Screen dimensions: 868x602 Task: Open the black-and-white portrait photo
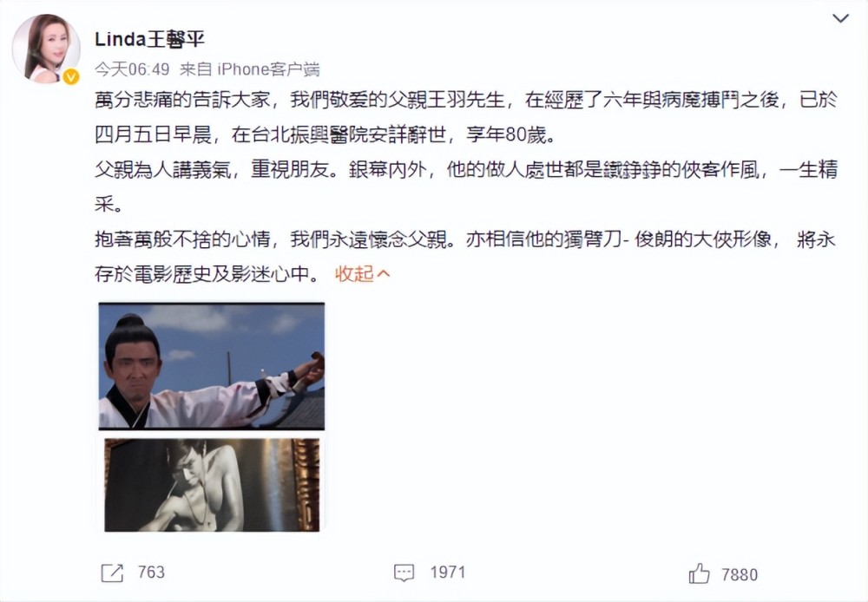coord(212,485)
